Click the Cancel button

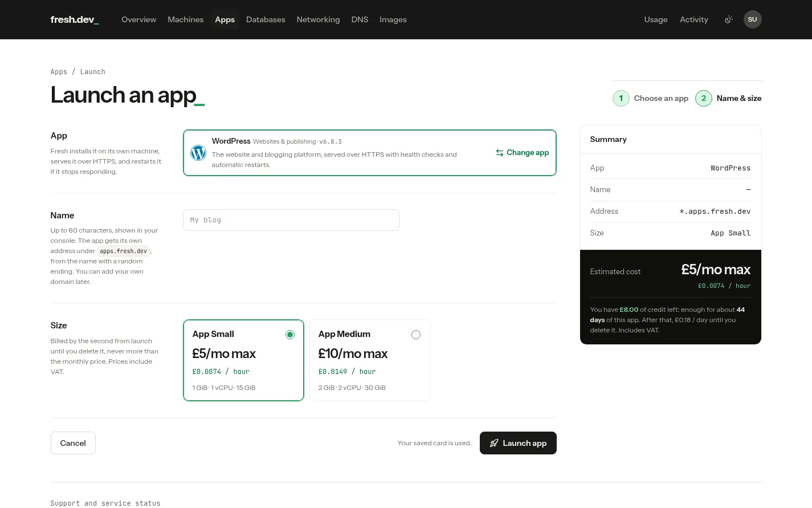(x=73, y=443)
